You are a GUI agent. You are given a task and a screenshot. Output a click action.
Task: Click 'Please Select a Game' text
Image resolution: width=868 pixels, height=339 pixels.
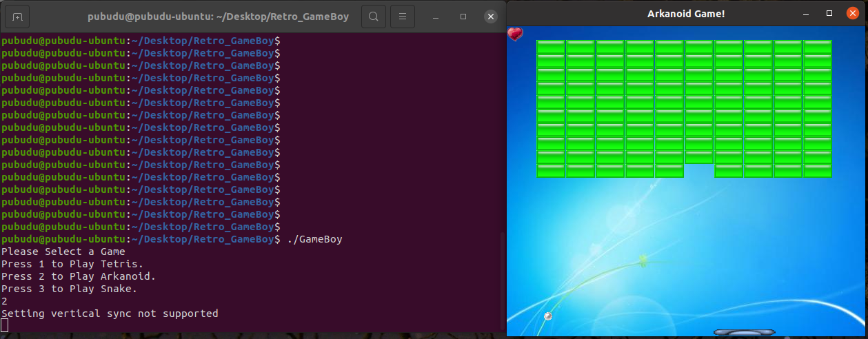pyautogui.click(x=63, y=251)
